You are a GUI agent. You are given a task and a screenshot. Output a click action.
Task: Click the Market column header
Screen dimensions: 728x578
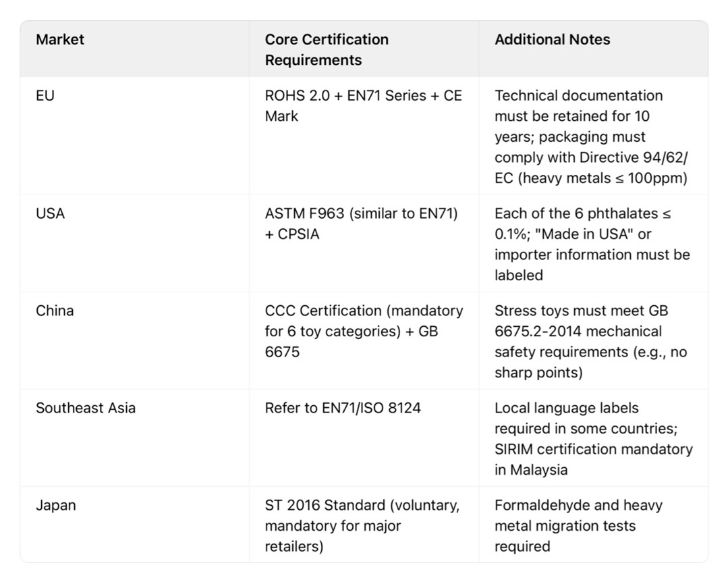pos(60,40)
